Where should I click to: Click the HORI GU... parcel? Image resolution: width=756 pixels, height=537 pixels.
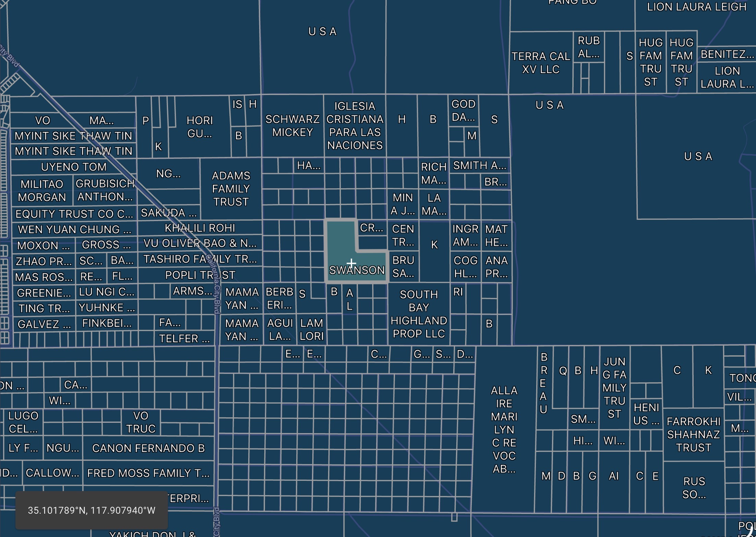[200, 127]
